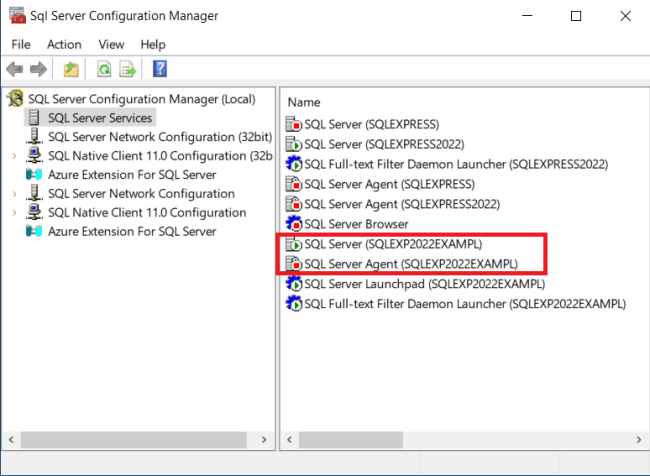Click the stopped icon of SQL Server (SQLEXPRESS)
Screen dimensions: 650x476
(x=293, y=124)
